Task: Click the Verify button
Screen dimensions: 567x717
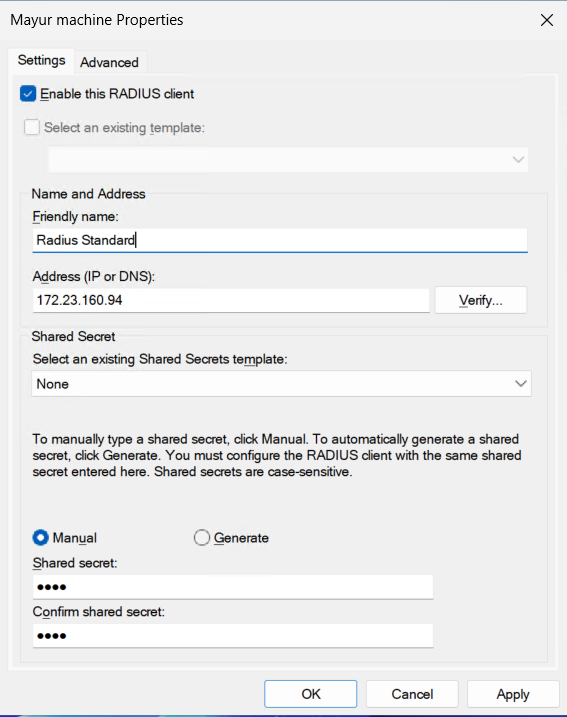Action: tap(481, 300)
